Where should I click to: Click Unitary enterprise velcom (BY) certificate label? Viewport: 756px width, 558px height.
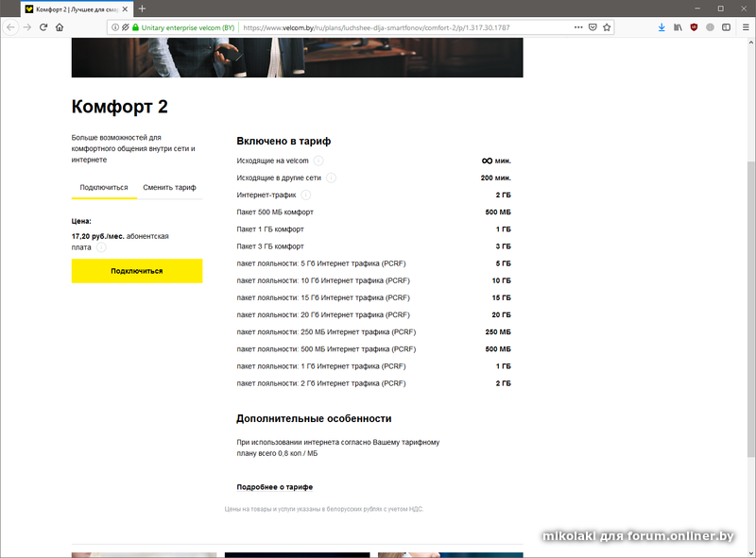(187, 27)
